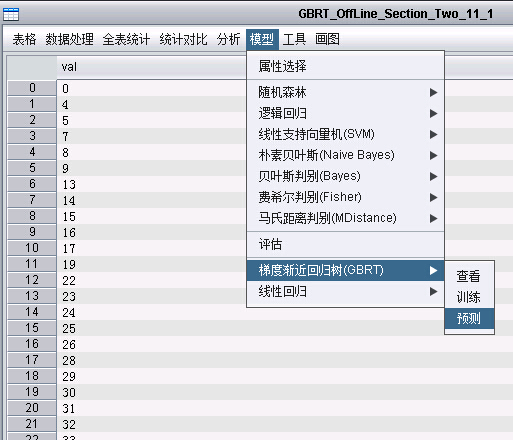Viewport: 513px width, 440px height.
Task: Click cell with value 26
Action: click(x=285, y=344)
